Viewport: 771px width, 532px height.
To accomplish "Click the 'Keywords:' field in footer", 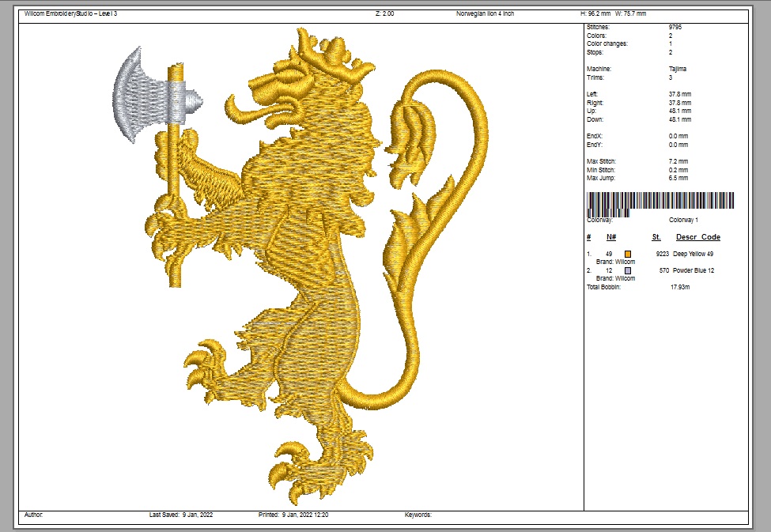I will tap(418, 515).
